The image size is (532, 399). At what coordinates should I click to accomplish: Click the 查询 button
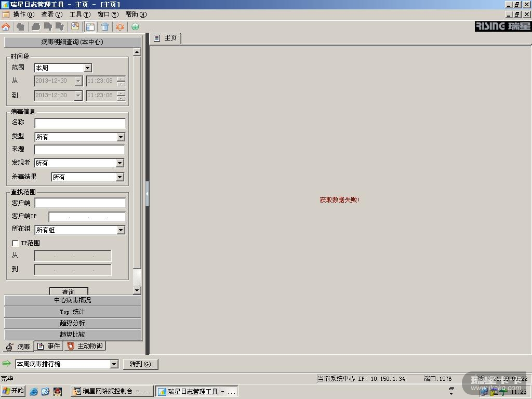pyautogui.click(x=69, y=291)
